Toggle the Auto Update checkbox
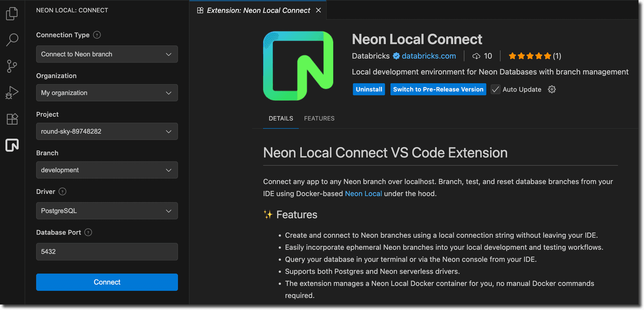The width and height of the screenshot is (644, 310). click(495, 89)
